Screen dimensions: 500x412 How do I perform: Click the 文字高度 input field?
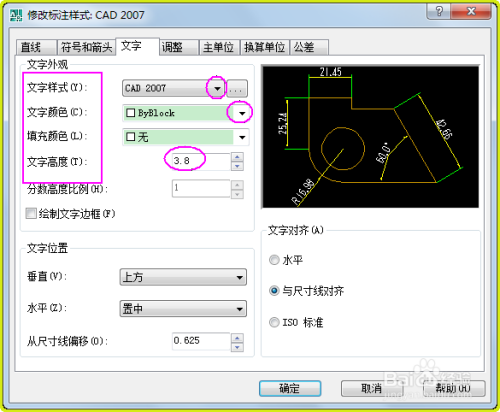[x=201, y=161]
